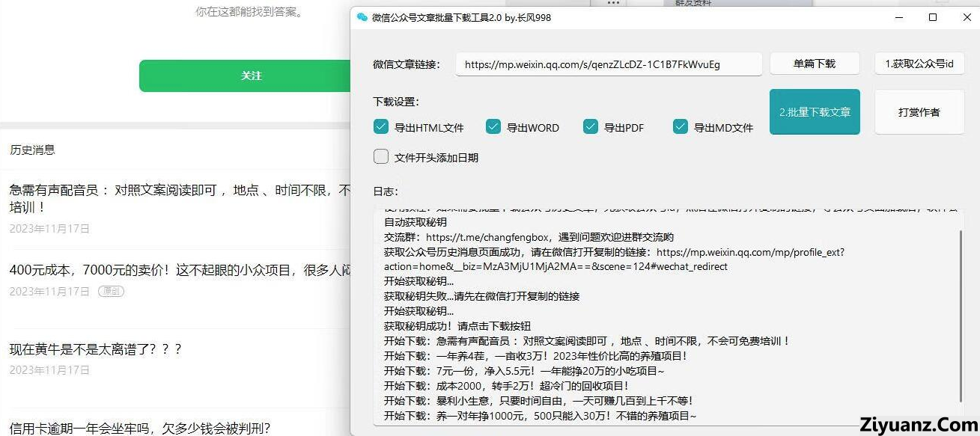
Task: Open article 现在黄牛是不是太离谱了
Action: coord(96,349)
